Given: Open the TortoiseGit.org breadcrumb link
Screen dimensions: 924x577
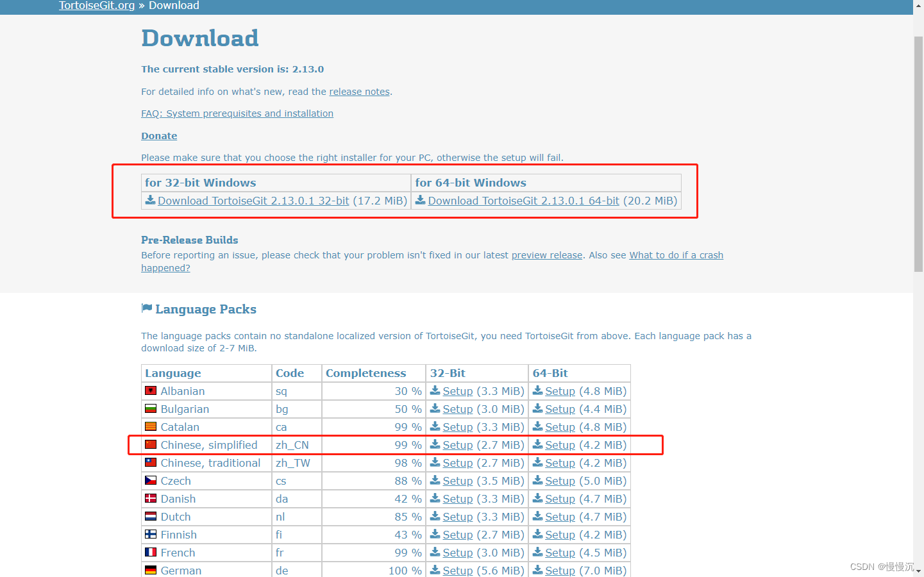Looking at the screenshot, I should (97, 6).
